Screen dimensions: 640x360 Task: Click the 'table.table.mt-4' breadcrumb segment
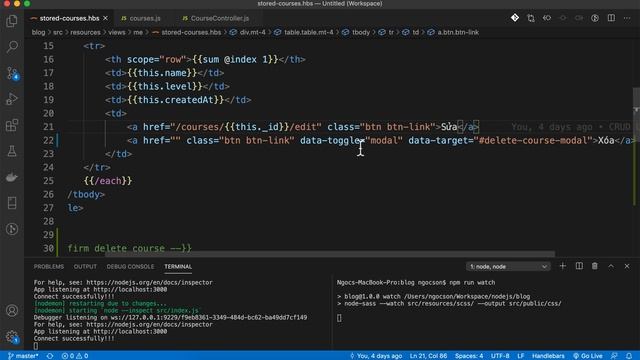pyautogui.click(x=304, y=32)
